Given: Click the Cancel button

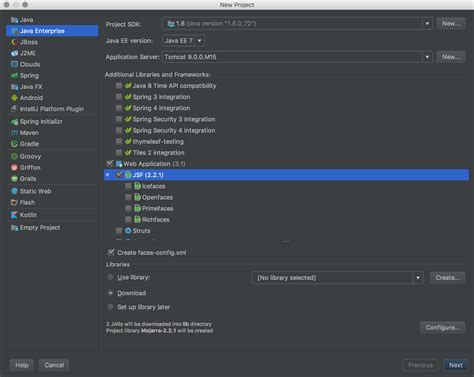Looking at the screenshot, I should [x=54, y=365].
